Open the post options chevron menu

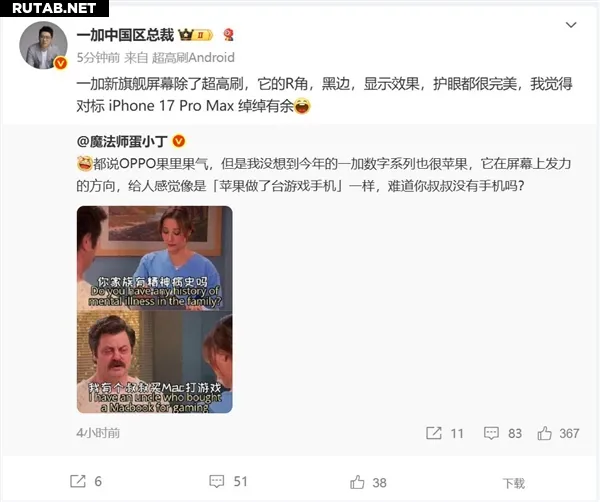571,25
